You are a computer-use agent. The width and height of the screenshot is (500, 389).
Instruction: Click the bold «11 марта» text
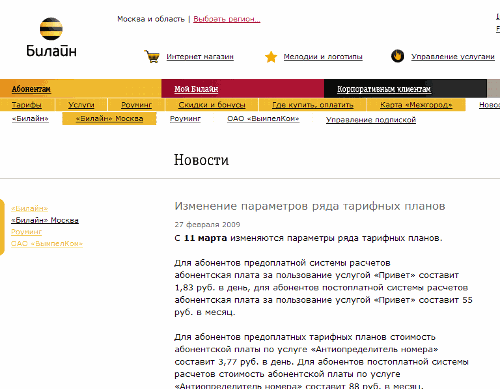click(205, 238)
